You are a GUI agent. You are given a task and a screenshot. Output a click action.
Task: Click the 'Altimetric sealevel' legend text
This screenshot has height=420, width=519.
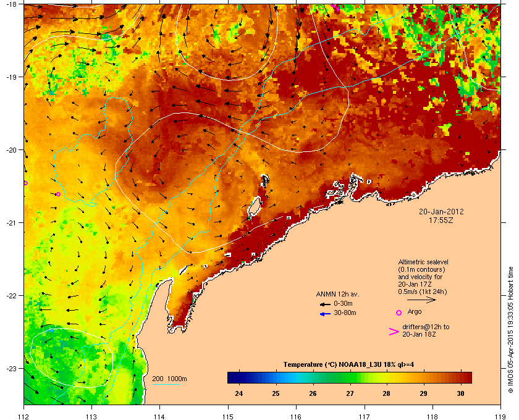[423, 262]
